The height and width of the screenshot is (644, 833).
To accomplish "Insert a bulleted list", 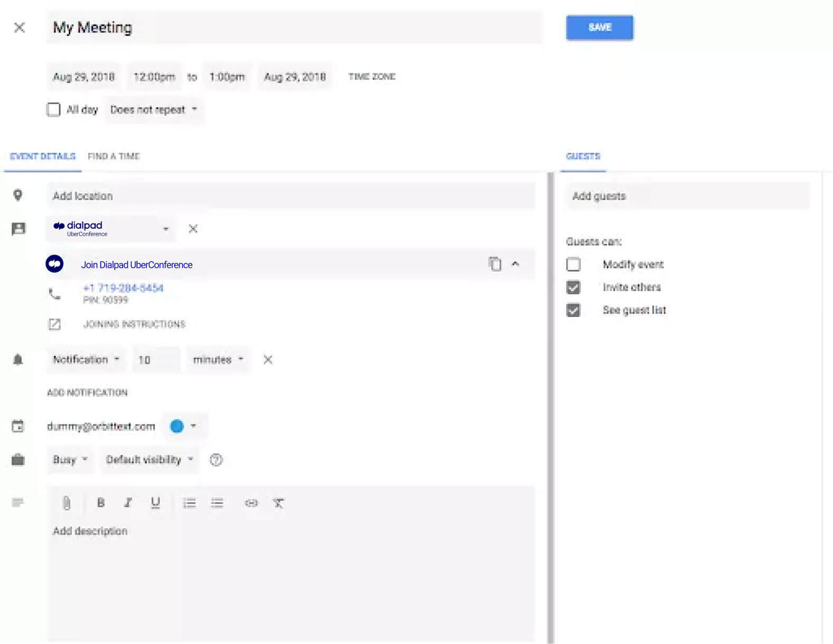I will pos(217,503).
